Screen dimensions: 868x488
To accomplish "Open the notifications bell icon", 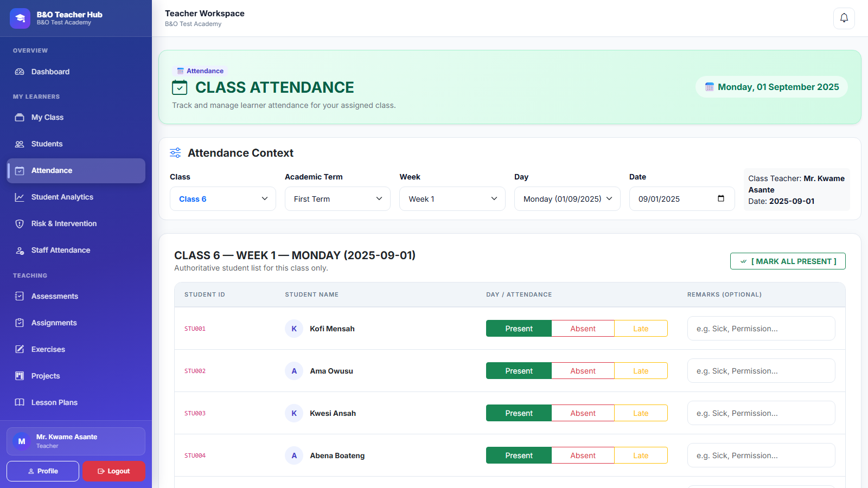I will tap(844, 18).
